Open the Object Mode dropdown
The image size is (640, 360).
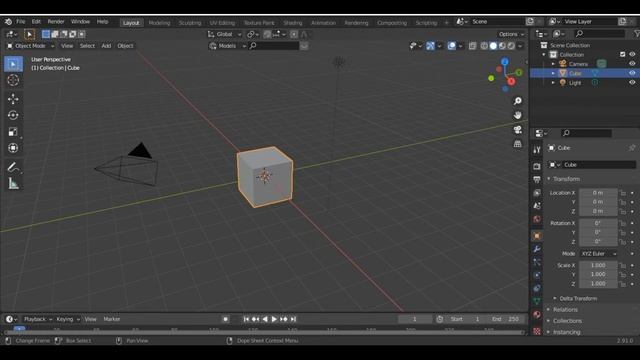click(31, 46)
